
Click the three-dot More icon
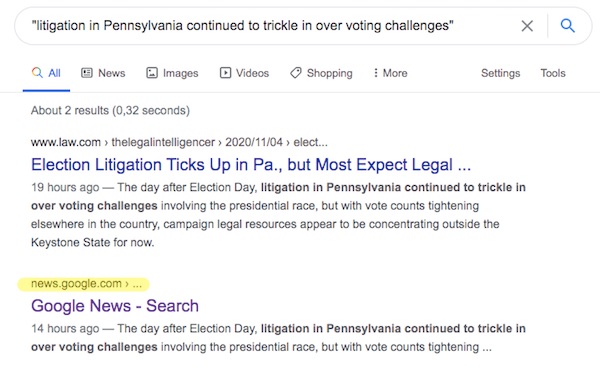click(x=376, y=73)
